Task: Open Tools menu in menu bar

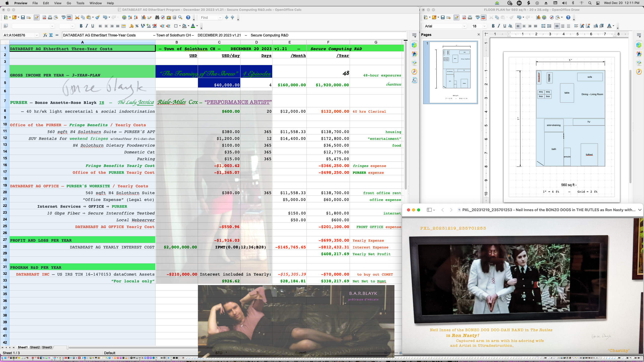Action: point(80,3)
